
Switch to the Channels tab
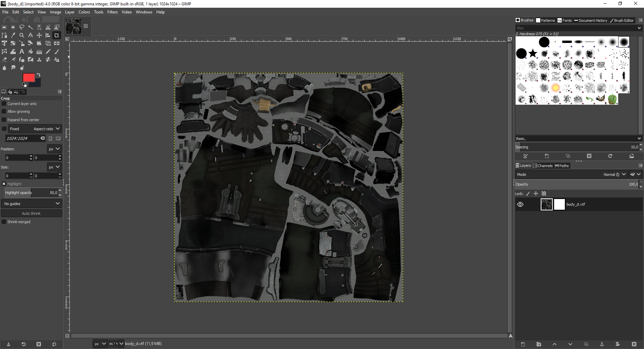pyautogui.click(x=543, y=166)
